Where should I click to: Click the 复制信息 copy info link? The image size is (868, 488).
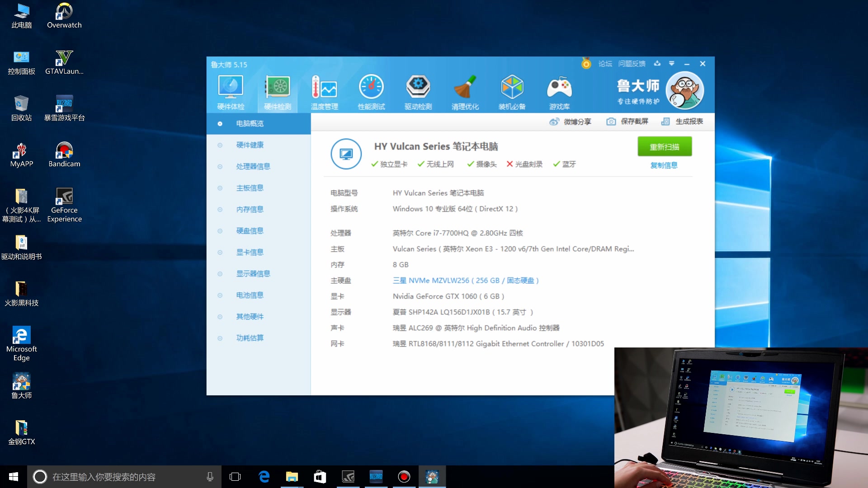tap(664, 165)
